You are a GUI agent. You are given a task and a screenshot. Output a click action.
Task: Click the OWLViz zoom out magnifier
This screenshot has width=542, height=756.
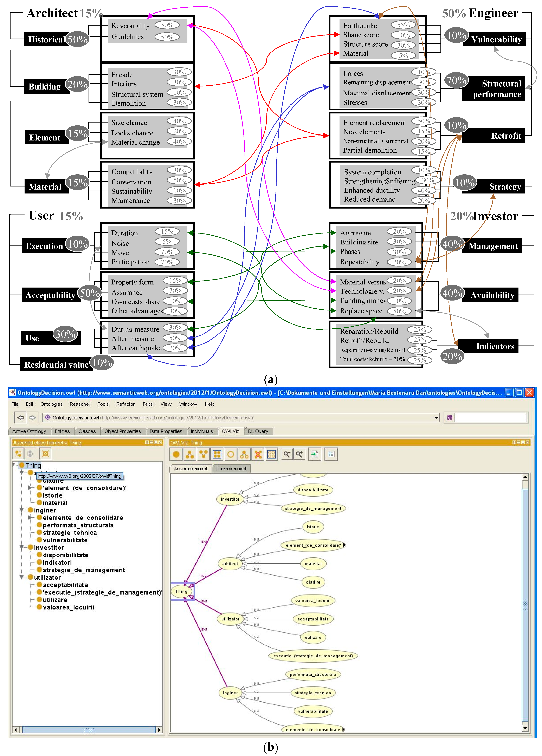[286, 454]
